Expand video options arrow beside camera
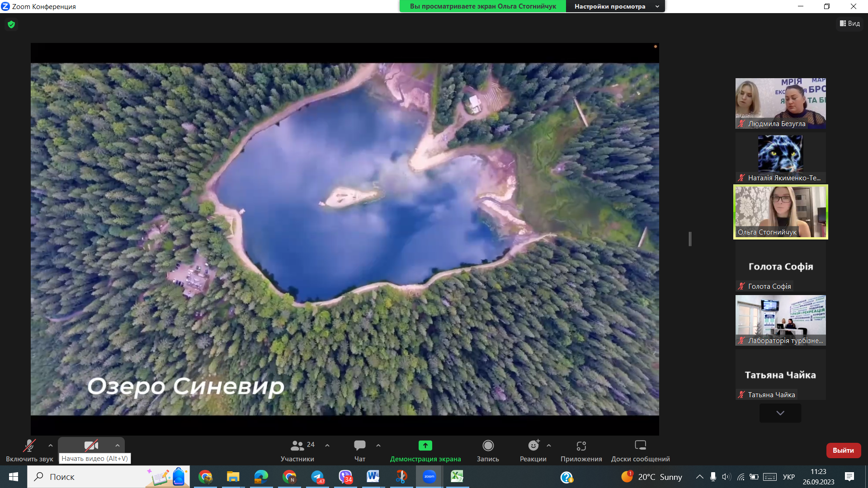The height and width of the screenshot is (488, 868). (x=118, y=446)
